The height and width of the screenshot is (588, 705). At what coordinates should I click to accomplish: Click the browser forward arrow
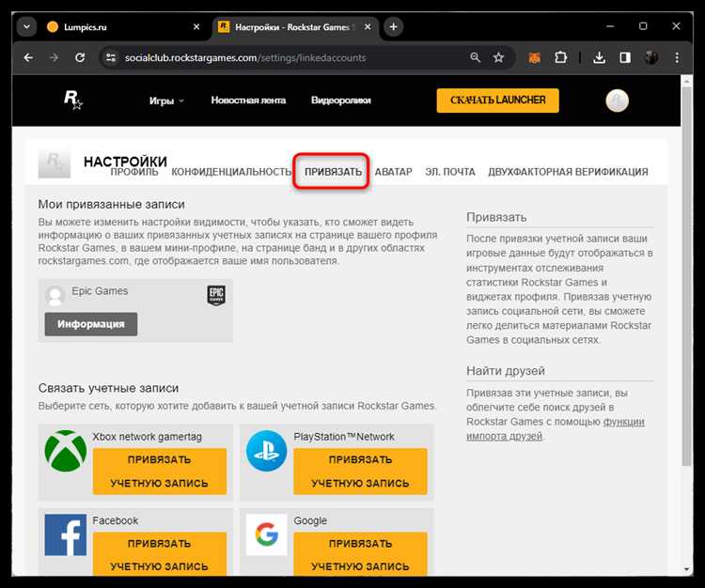point(54,57)
